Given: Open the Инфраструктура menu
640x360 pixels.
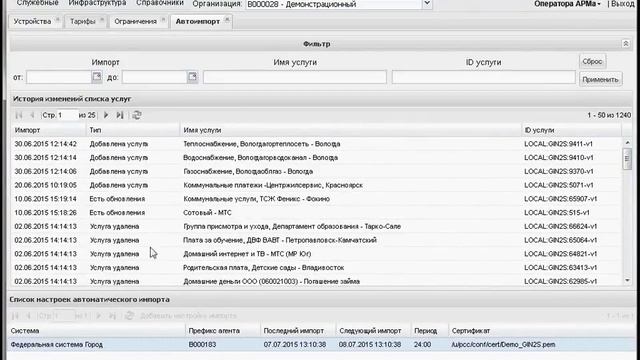Looking at the screenshot, I should 97,3.
